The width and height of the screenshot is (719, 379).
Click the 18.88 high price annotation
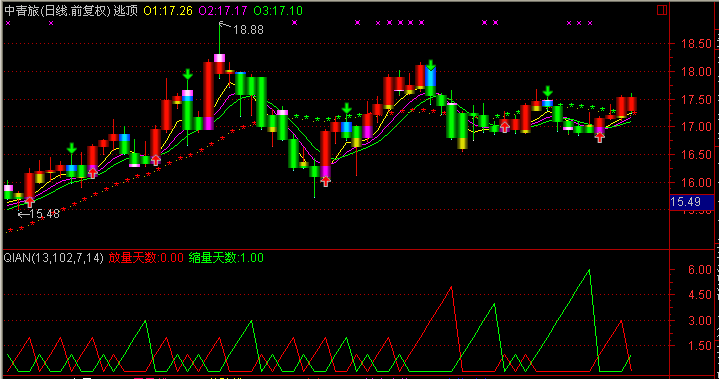pyautogui.click(x=248, y=30)
